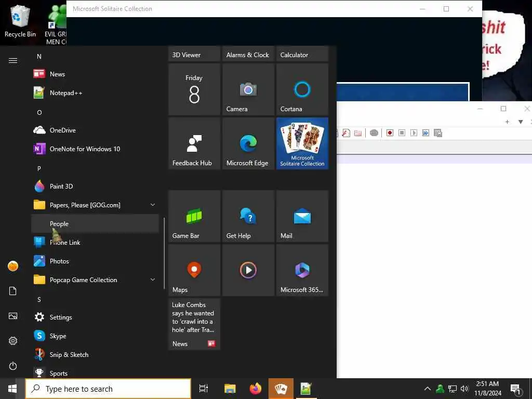
Task: Click the Windows Start button
Action: 12,389
